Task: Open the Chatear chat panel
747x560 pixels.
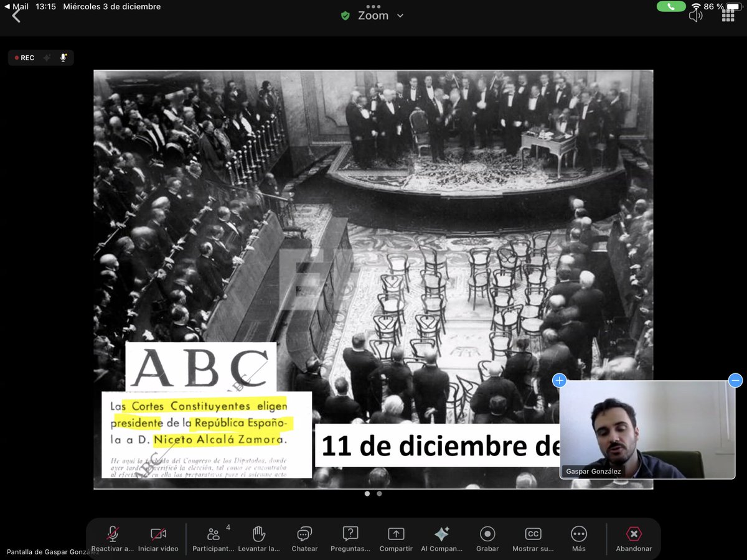Action: coord(304,539)
